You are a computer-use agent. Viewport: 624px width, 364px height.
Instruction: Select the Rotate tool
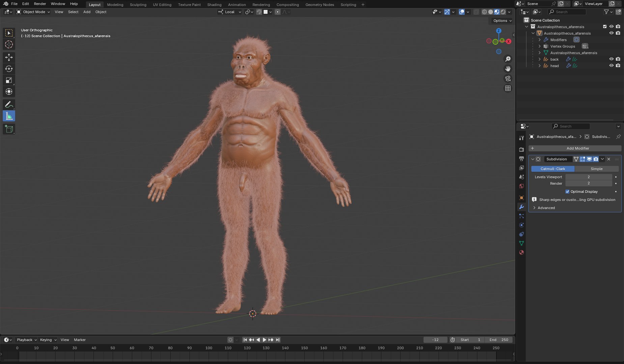[9, 69]
